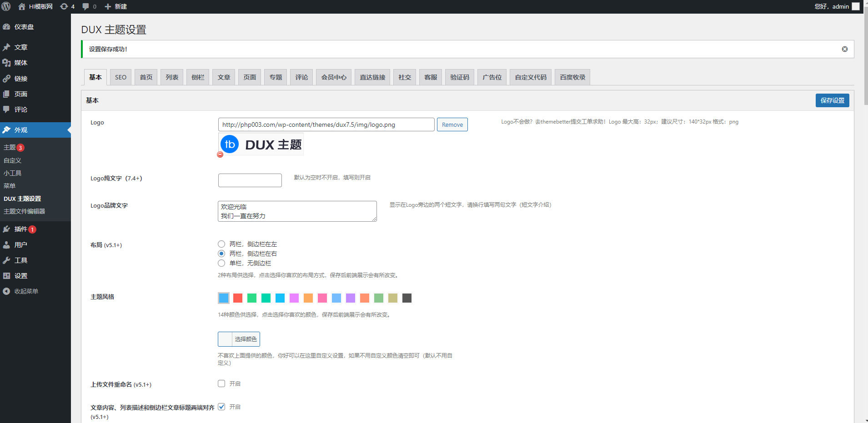Open the 客服 tab
Viewport: 868px width, 423px height.
[x=431, y=77]
